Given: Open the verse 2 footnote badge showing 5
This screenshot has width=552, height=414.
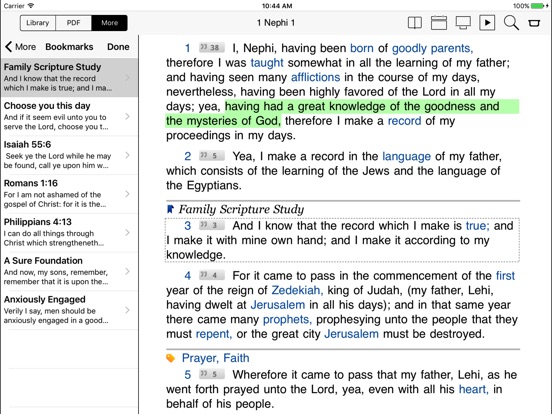Looking at the screenshot, I should pyautogui.click(x=212, y=156).
